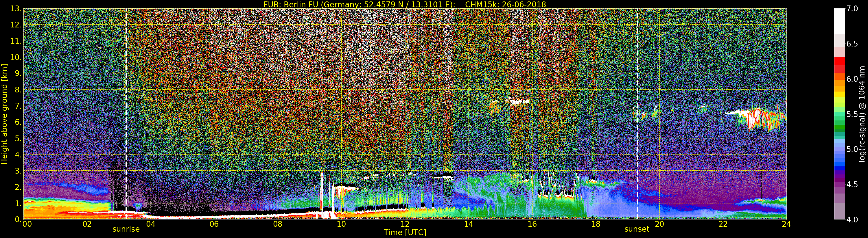Screen dimensions: 868x238
Task: Select the white dashed sunset marker line
Action: point(637,114)
